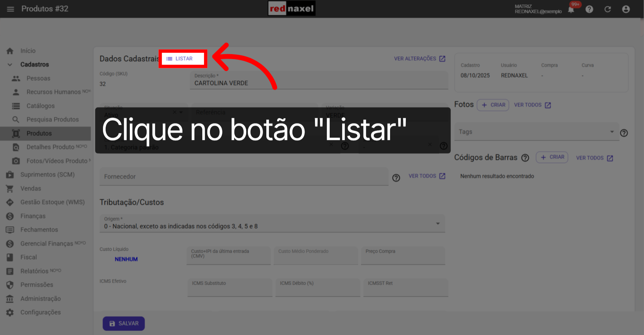644x335 pixels.
Task: Toggle the Tags field help circle
Action: point(624,133)
